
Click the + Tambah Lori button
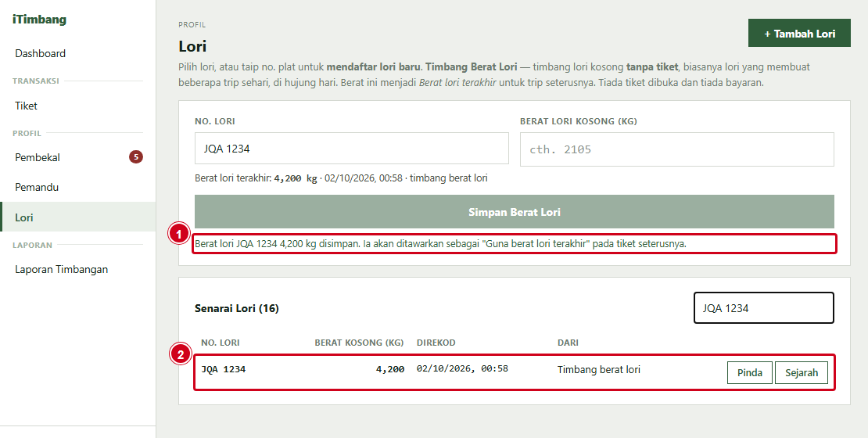pyautogui.click(x=799, y=33)
